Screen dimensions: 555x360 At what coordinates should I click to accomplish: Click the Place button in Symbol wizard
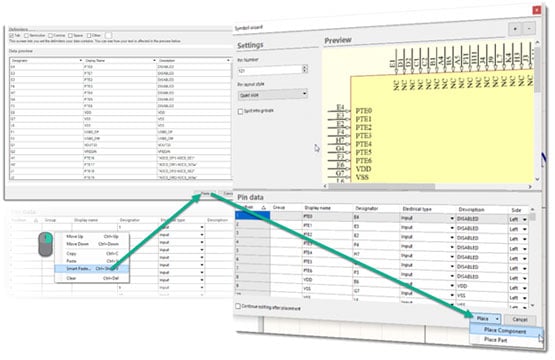point(483,319)
